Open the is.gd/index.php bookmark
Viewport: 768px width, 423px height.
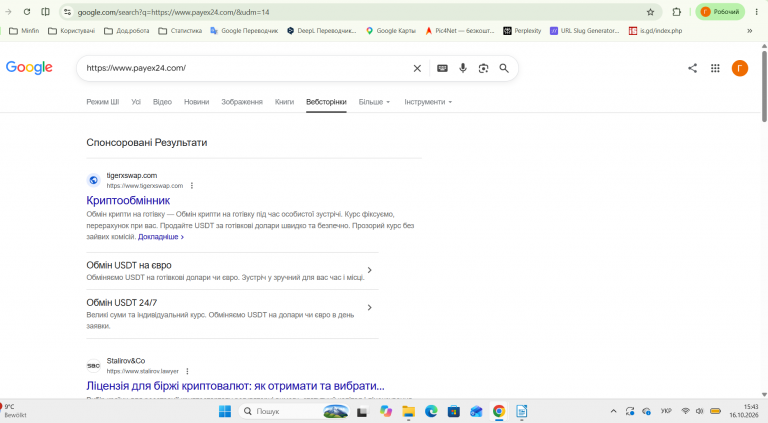655,30
